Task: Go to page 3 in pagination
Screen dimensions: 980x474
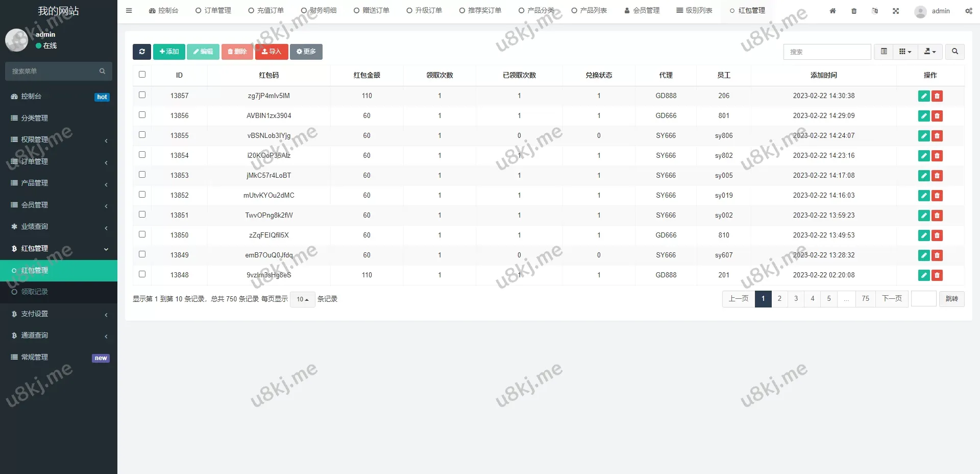Action: click(x=796, y=299)
